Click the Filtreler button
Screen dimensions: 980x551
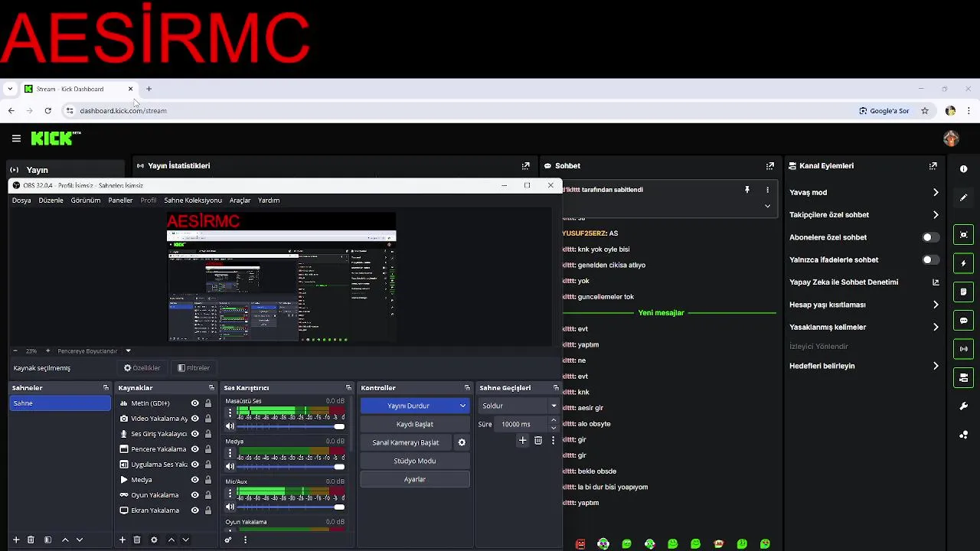[x=193, y=368]
